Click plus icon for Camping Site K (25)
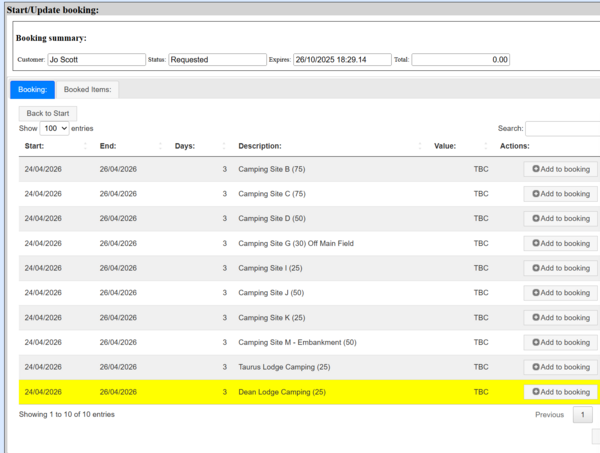The image size is (600, 453). click(x=536, y=318)
